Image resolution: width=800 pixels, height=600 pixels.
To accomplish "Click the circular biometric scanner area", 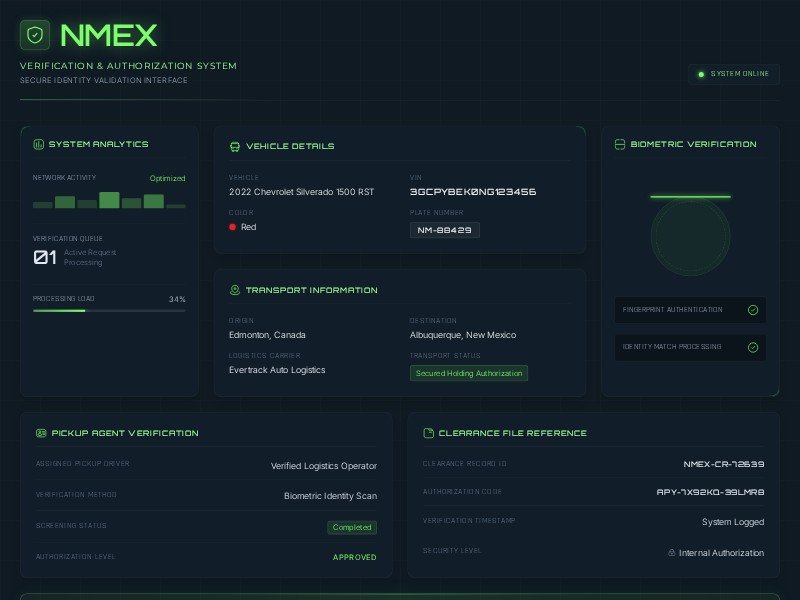I will (690, 238).
